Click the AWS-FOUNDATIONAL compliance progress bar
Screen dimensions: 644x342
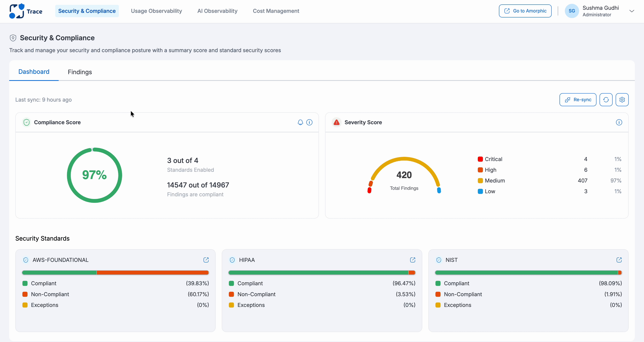[115, 272]
